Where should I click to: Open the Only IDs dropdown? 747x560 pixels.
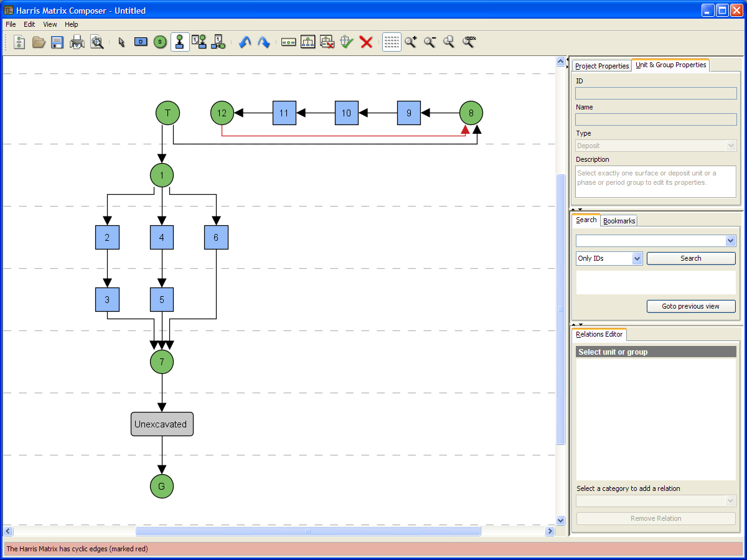click(609, 258)
